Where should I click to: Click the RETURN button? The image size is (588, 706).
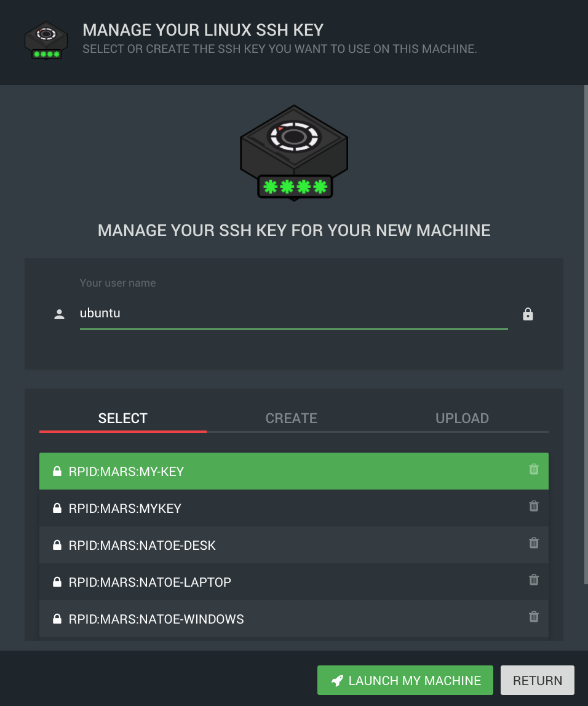[538, 680]
